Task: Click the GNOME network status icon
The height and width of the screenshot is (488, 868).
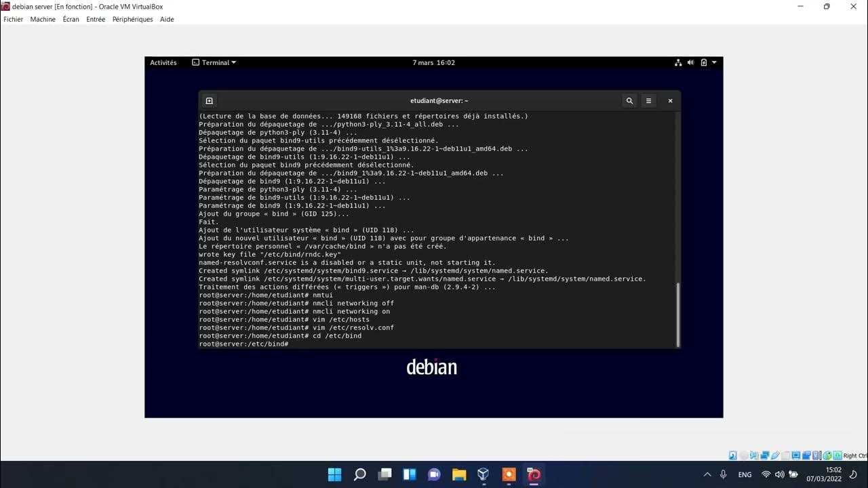Action: tap(678, 62)
